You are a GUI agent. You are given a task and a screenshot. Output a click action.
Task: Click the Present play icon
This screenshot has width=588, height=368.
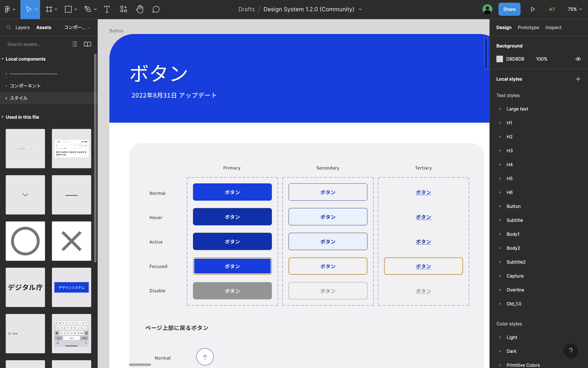click(x=533, y=9)
